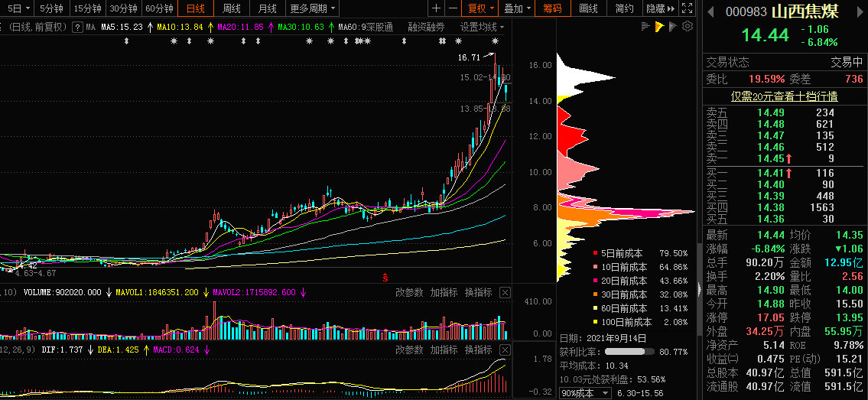The width and height of the screenshot is (868, 400).
Task: Click the 获利比率 progress bar
Action: pyautogui.click(x=629, y=352)
